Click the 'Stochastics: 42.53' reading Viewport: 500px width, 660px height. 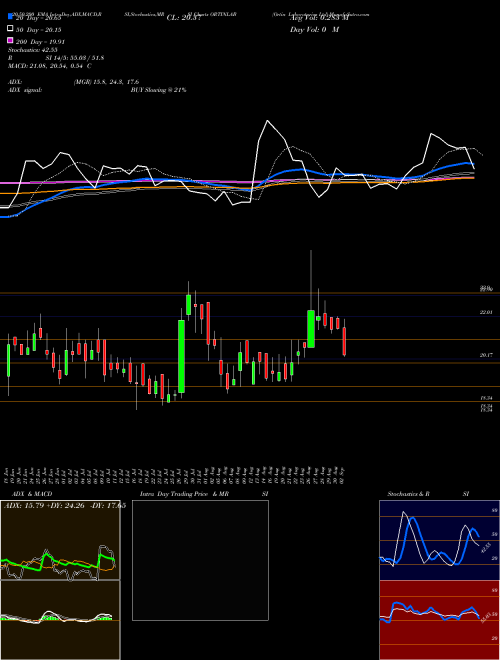pos(32,50)
